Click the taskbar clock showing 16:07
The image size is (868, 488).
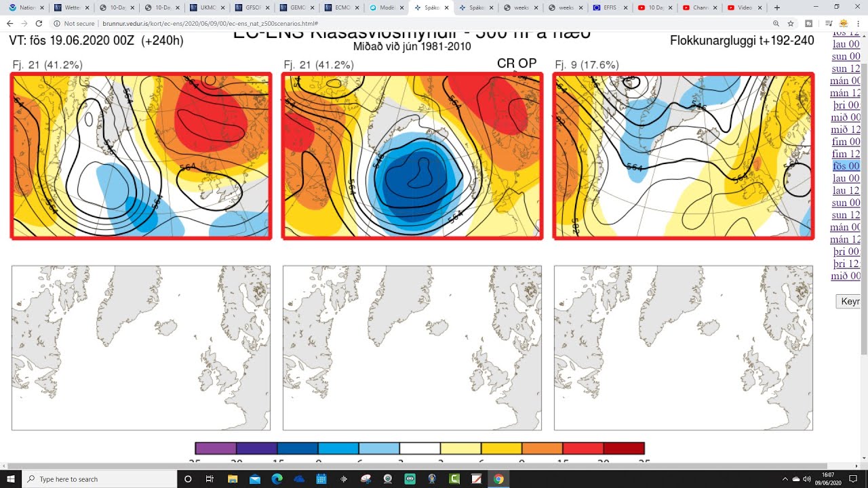828,479
